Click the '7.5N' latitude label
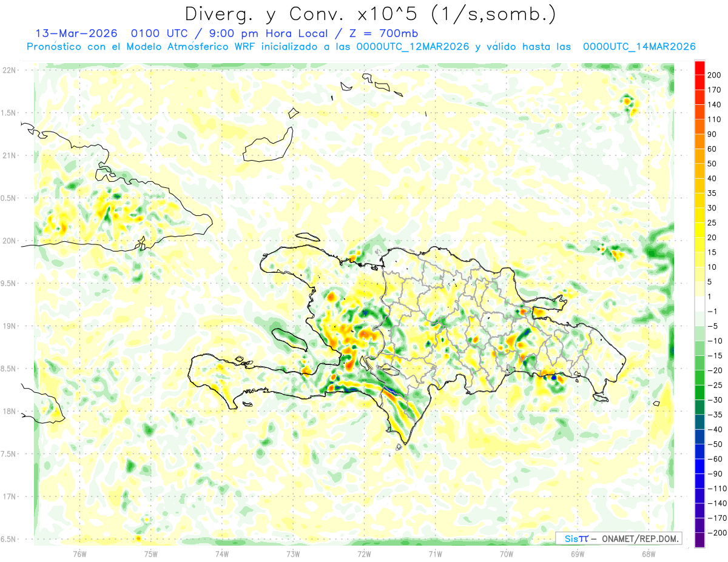Image resolution: width=728 pixels, height=562 pixels. [x=9, y=454]
